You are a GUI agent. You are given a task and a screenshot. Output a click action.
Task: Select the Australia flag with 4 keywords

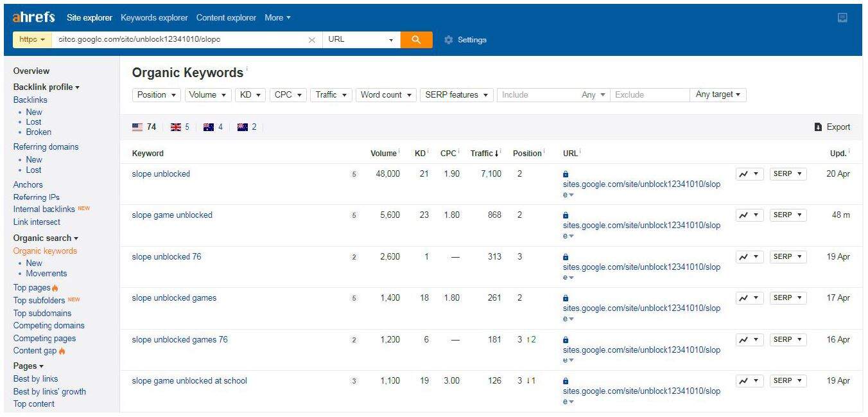click(x=209, y=127)
